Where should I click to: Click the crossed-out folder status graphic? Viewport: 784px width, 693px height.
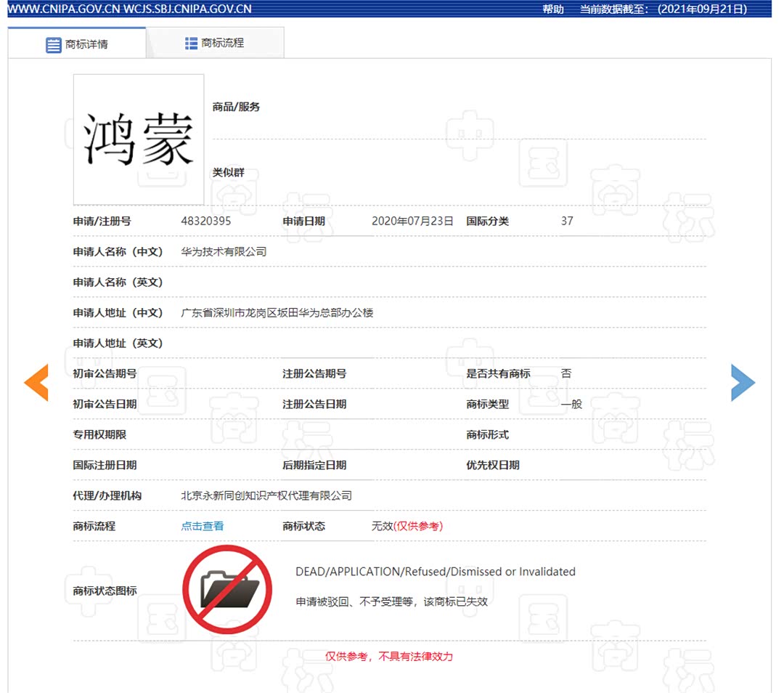point(227,590)
